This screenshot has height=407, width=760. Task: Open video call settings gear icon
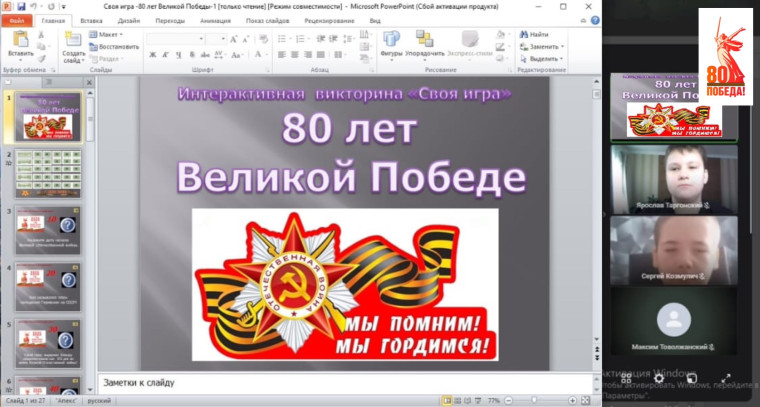tap(659, 378)
